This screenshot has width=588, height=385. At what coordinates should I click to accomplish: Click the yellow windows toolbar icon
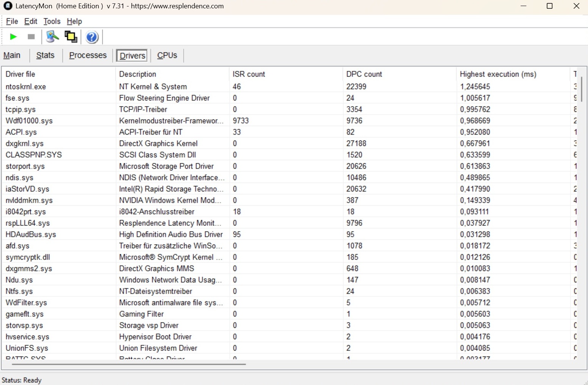pyautogui.click(x=71, y=37)
